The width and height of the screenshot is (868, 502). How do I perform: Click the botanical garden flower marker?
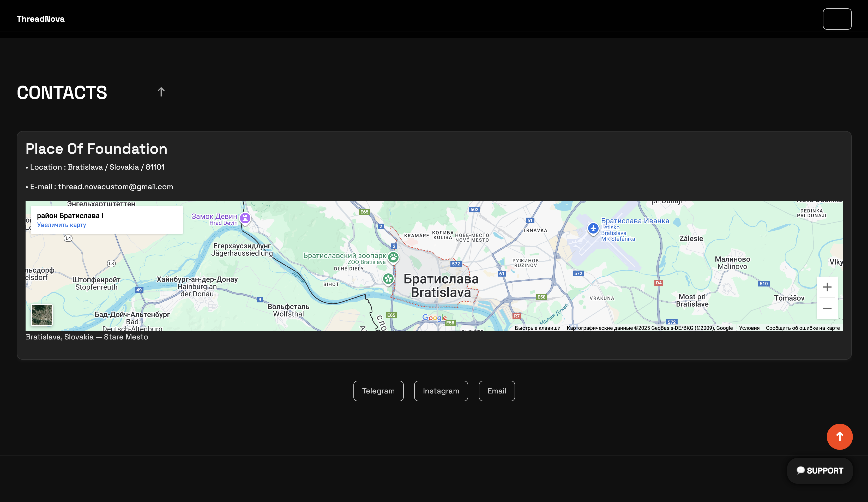pos(388,278)
